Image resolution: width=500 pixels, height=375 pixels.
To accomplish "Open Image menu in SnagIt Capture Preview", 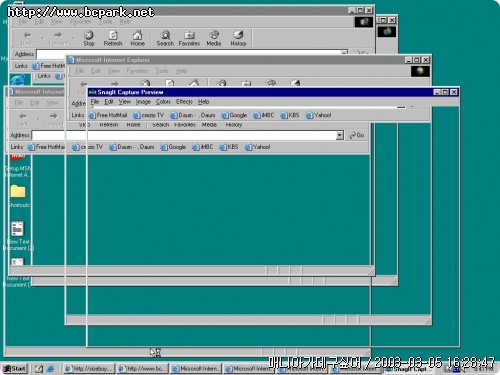I will click(x=143, y=102).
